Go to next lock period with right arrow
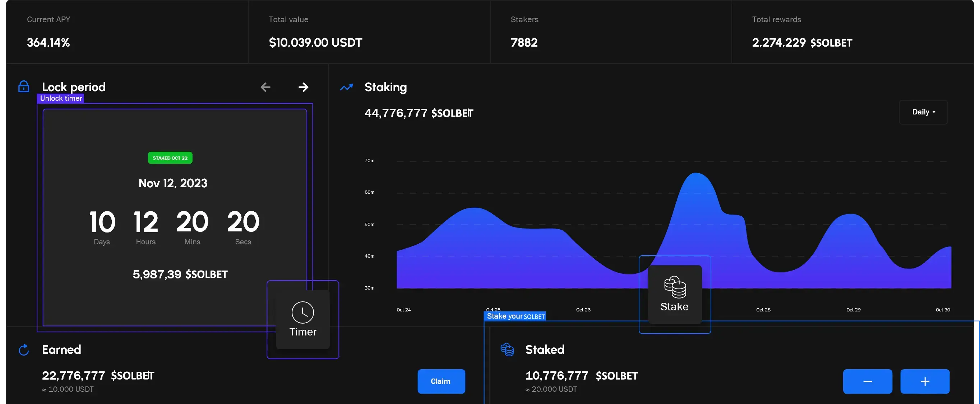Screen dimensions: 980x404 303,87
